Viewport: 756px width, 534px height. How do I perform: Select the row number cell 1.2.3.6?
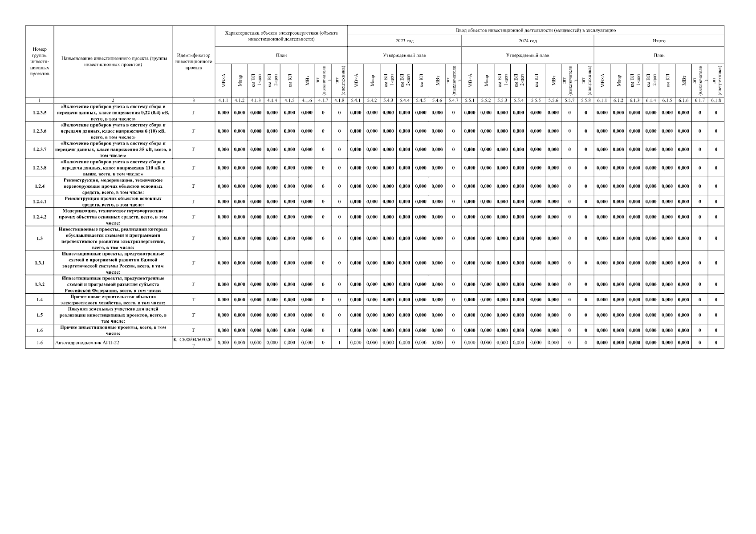[x=40, y=131]
